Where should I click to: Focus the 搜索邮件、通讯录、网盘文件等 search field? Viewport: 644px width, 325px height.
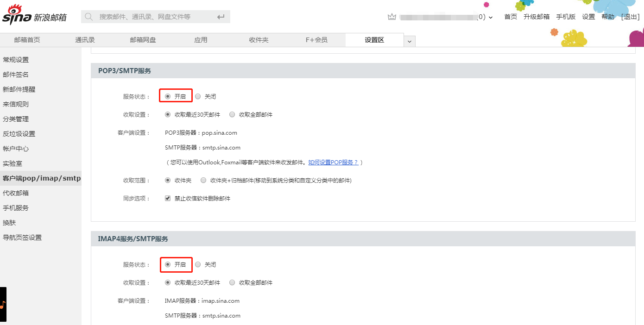click(156, 17)
